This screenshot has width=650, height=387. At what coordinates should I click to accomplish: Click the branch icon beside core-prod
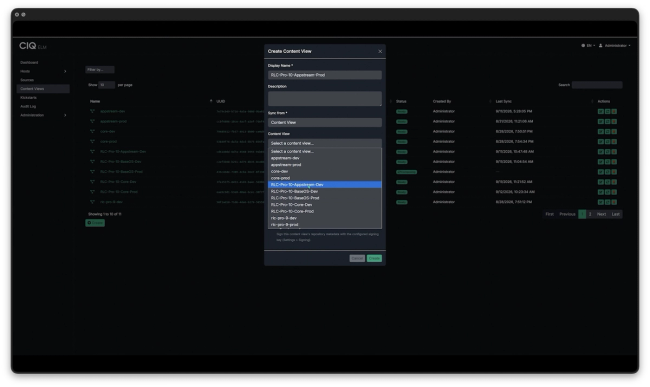pos(92,142)
